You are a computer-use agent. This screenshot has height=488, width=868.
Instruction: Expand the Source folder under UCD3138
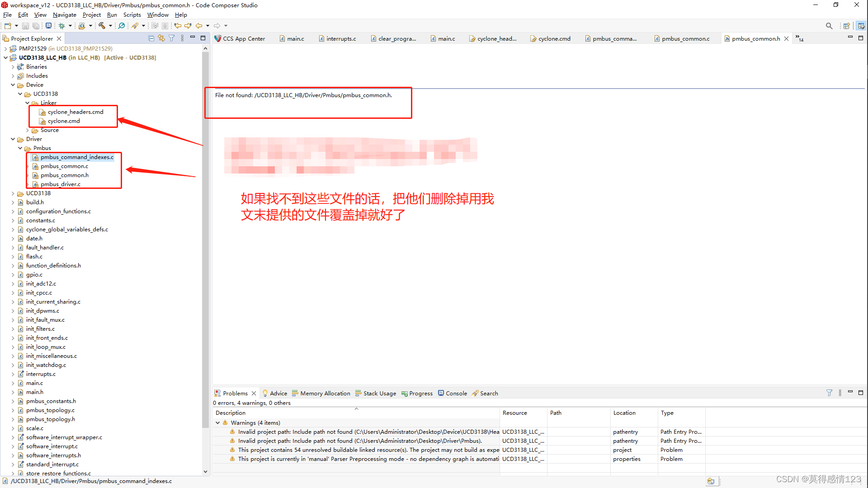click(28, 130)
